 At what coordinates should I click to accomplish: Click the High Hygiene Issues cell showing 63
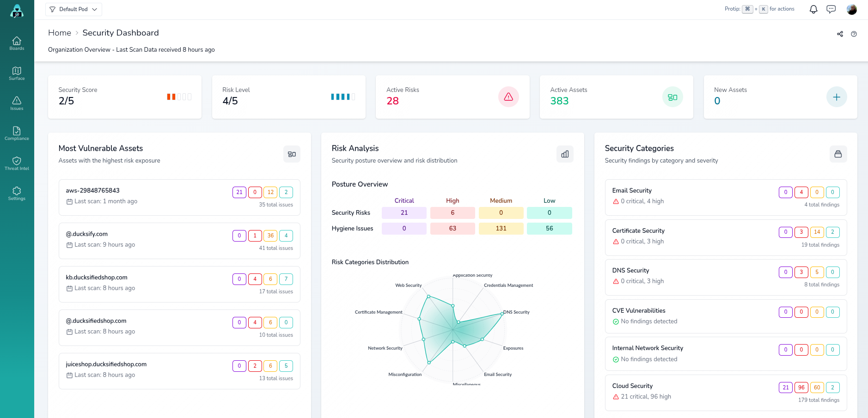point(452,229)
